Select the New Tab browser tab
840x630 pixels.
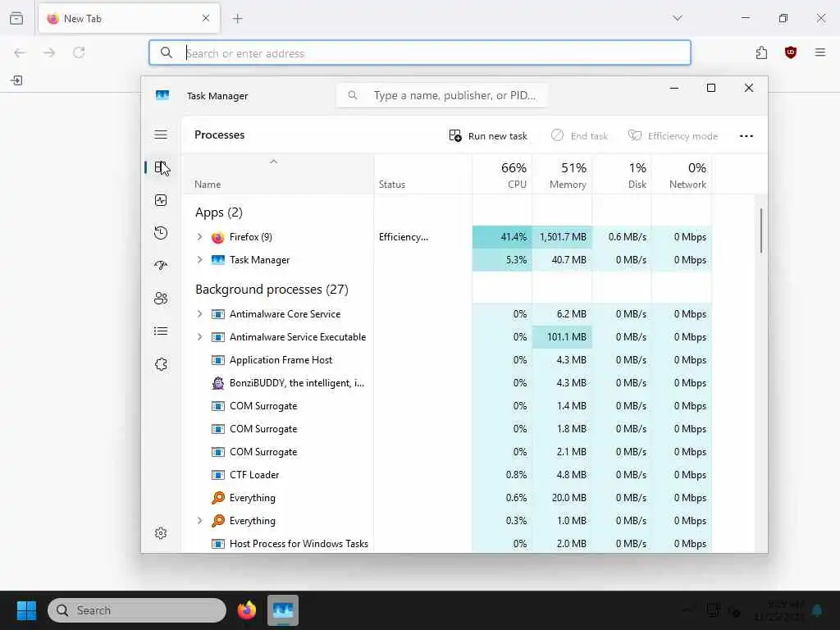pos(129,19)
